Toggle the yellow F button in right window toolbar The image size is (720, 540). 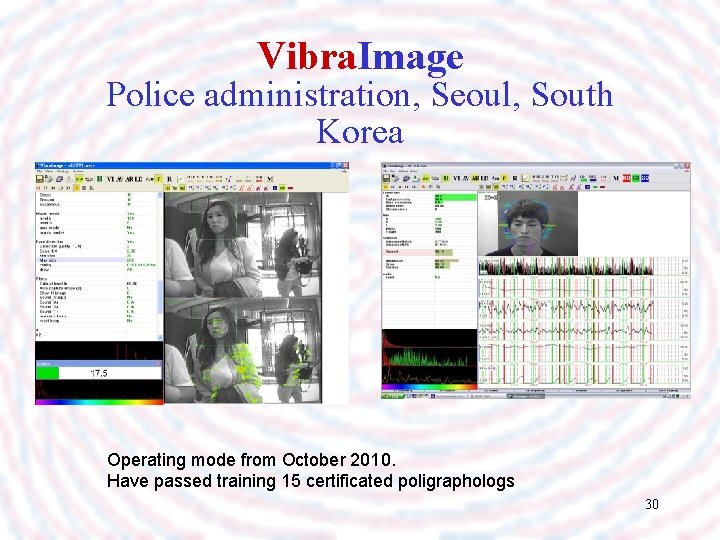504,178
